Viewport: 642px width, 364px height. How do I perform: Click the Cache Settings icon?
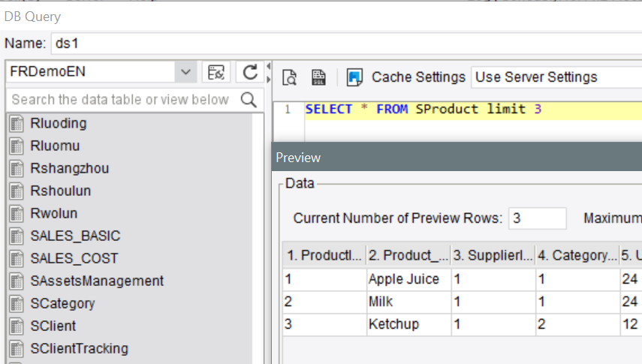click(x=354, y=77)
